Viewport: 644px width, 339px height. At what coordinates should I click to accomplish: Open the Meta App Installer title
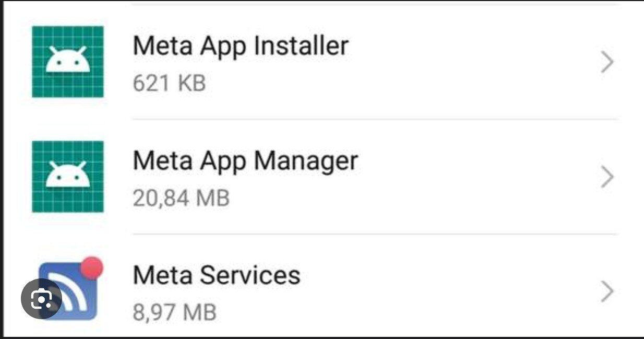241,46
